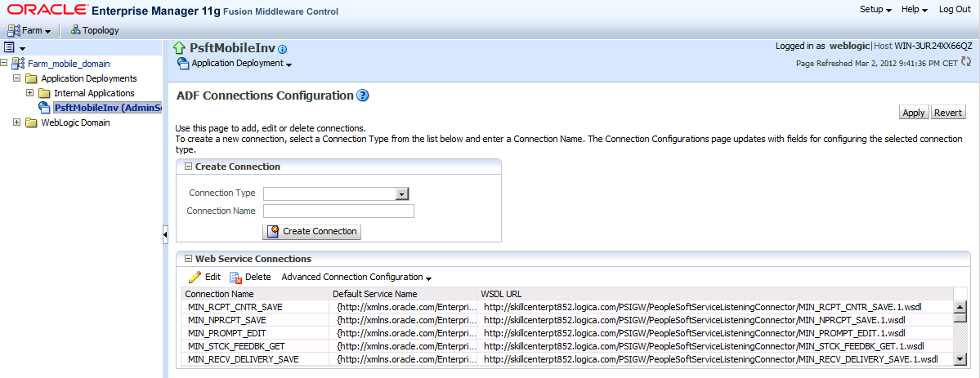Viewport: 980px width, 378px height.
Task: Open the Topology view
Action: (94, 30)
